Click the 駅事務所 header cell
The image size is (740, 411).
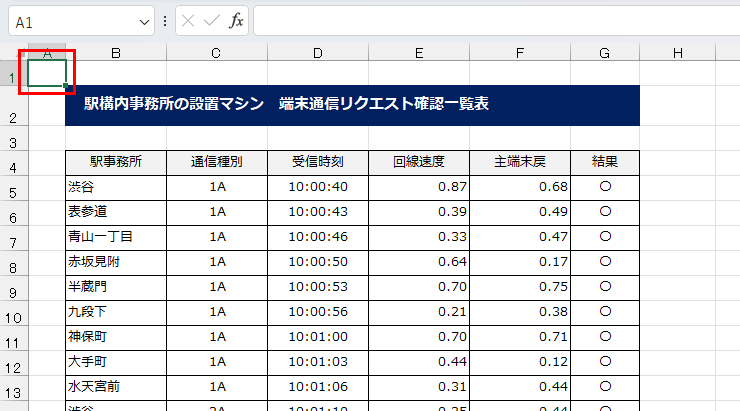click(x=116, y=162)
